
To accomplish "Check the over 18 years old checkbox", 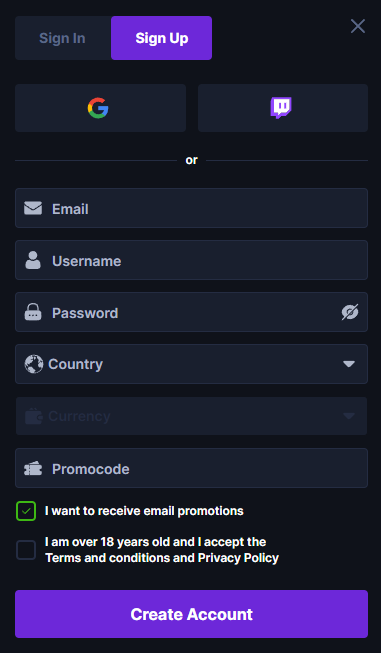I will coord(26,550).
